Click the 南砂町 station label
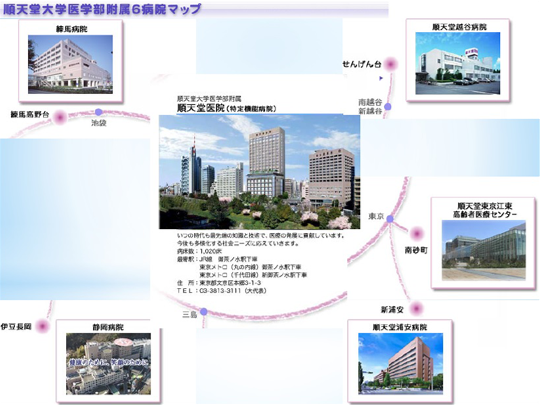The height and width of the screenshot is (405, 540). [416, 250]
